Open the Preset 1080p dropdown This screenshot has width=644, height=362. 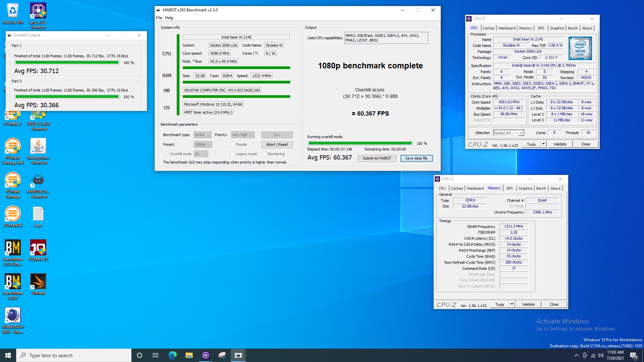203,144
